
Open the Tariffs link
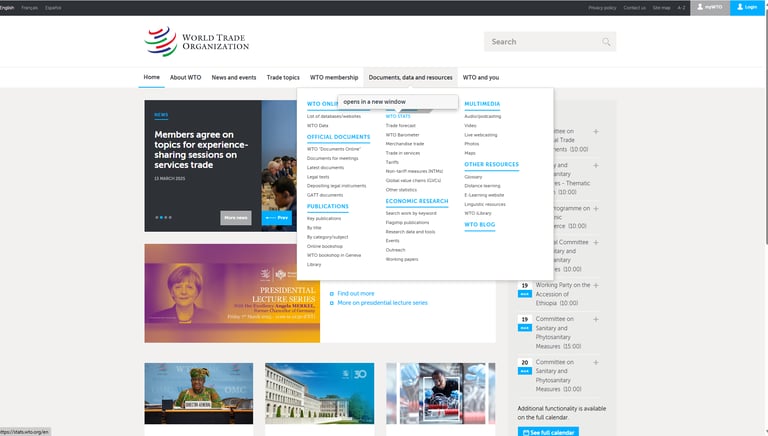392,162
